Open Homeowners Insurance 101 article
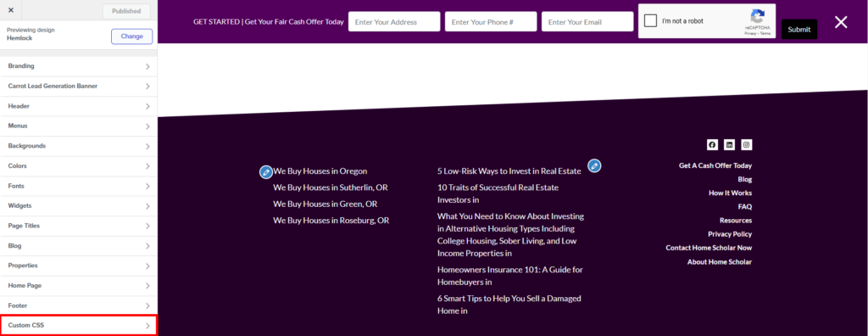868x336 pixels. coord(509,276)
